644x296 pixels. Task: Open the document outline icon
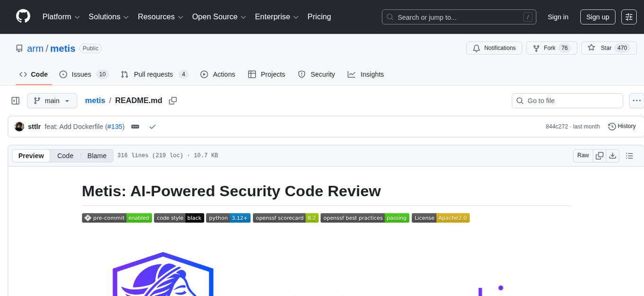[x=629, y=156]
